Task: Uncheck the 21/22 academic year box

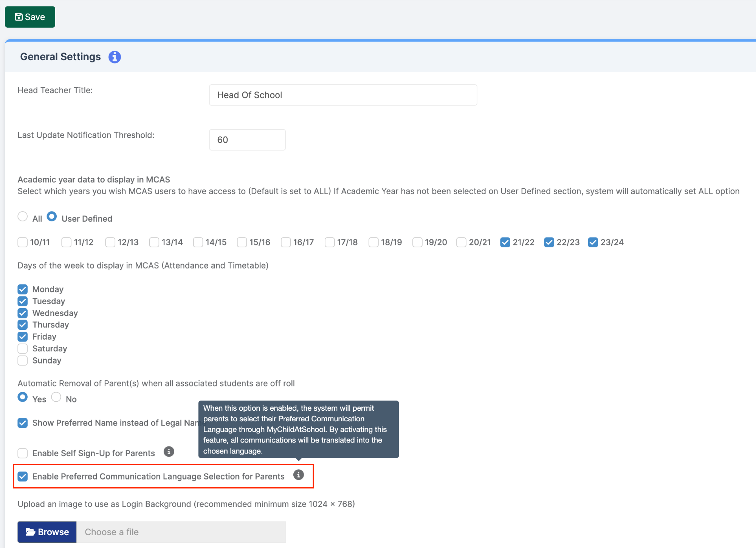Action: 505,242
